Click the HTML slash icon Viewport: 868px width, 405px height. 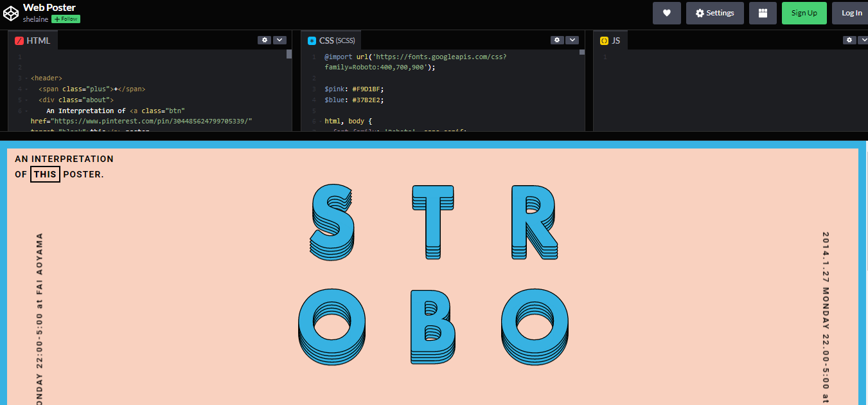click(x=19, y=40)
